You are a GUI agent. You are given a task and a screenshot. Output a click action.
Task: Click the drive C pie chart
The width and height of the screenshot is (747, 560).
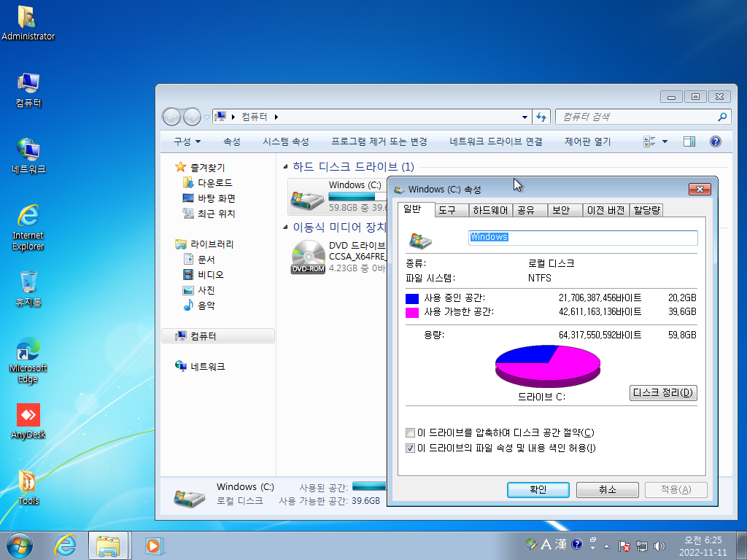click(x=548, y=366)
